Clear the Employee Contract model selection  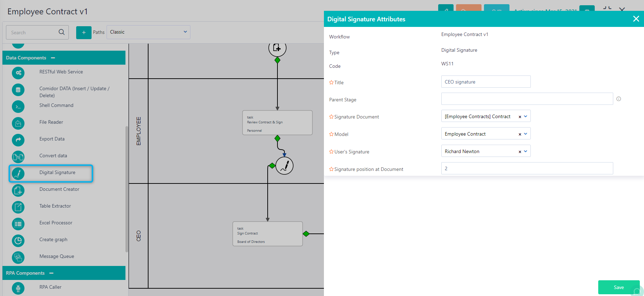coord(520,134)
